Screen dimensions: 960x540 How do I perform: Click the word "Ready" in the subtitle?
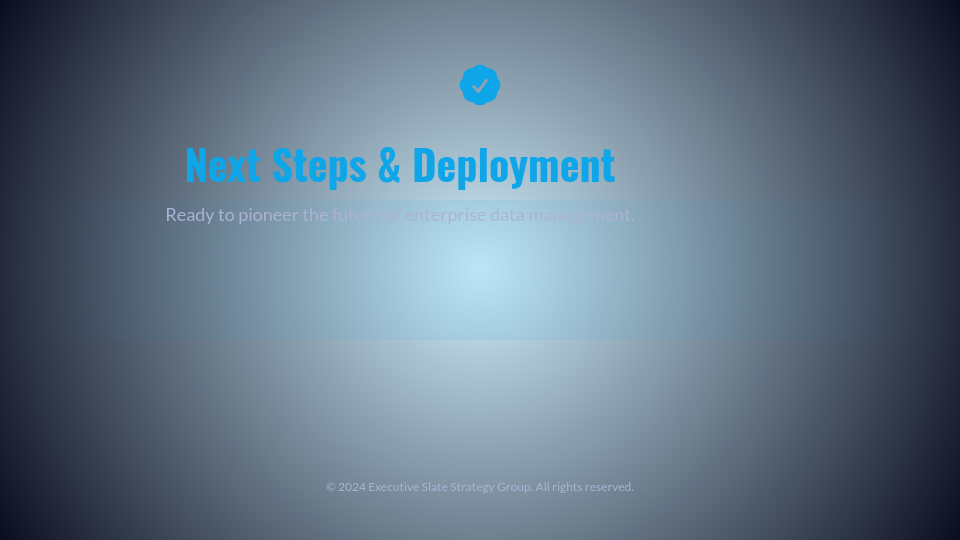tap(189, 215)
